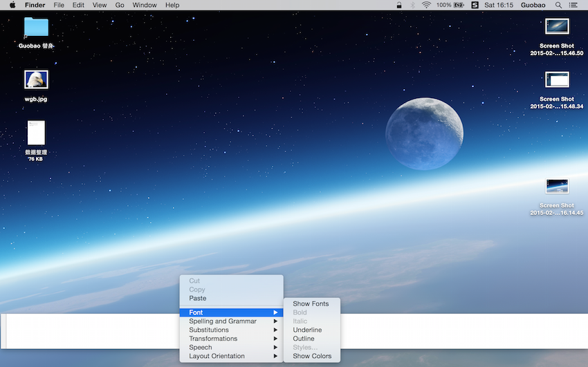
Task: Choose Paste from the context menu
Action: pyautogui.click(x=198, y=299)
